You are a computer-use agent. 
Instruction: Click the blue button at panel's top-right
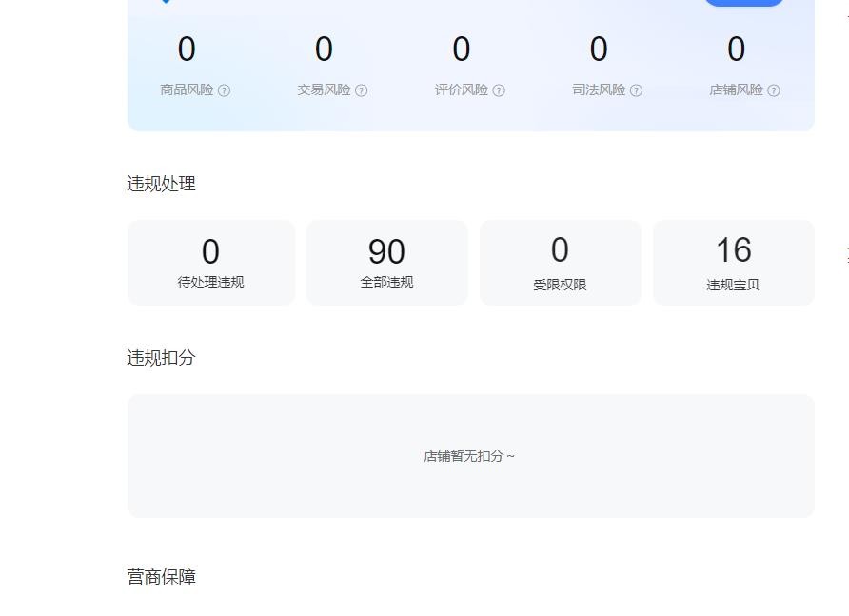(x=744, y=2)
